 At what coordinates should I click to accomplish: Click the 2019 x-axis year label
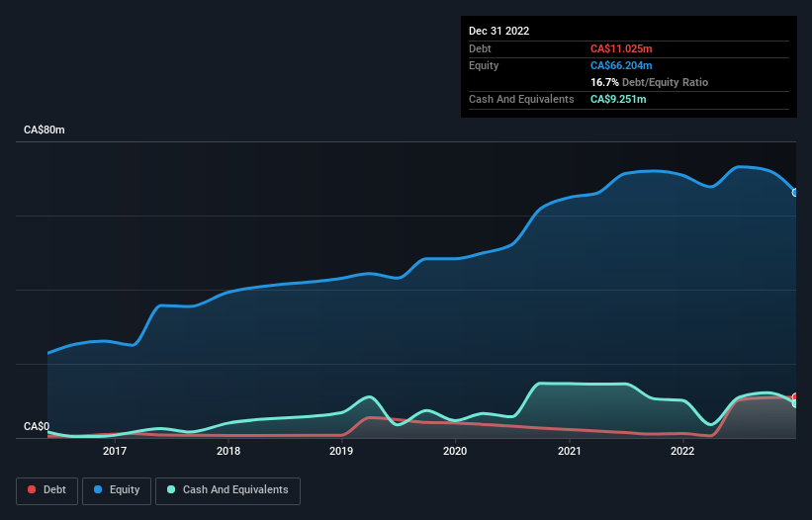(x=341, y=451)
